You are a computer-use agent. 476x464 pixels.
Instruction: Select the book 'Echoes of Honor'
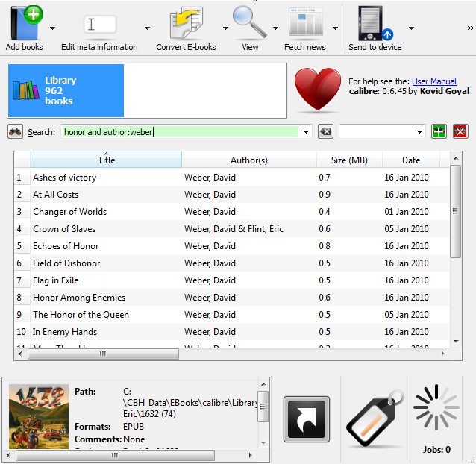66,246
